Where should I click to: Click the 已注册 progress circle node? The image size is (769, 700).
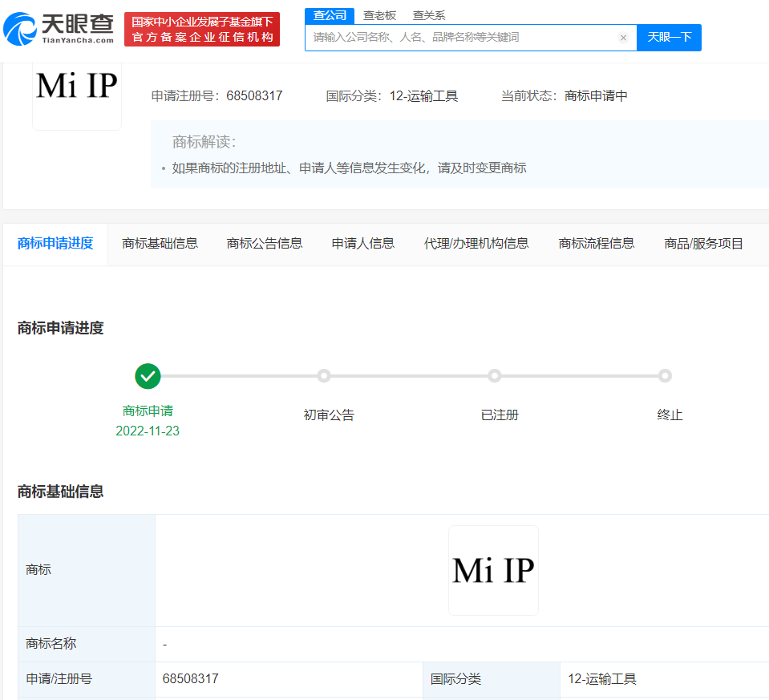point(495,376)
